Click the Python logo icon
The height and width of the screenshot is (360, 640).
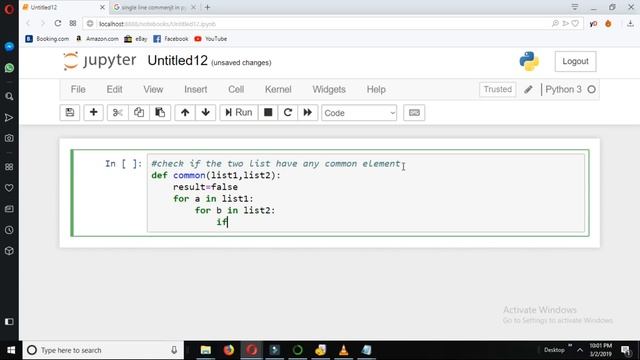click(x=529, y=61)
